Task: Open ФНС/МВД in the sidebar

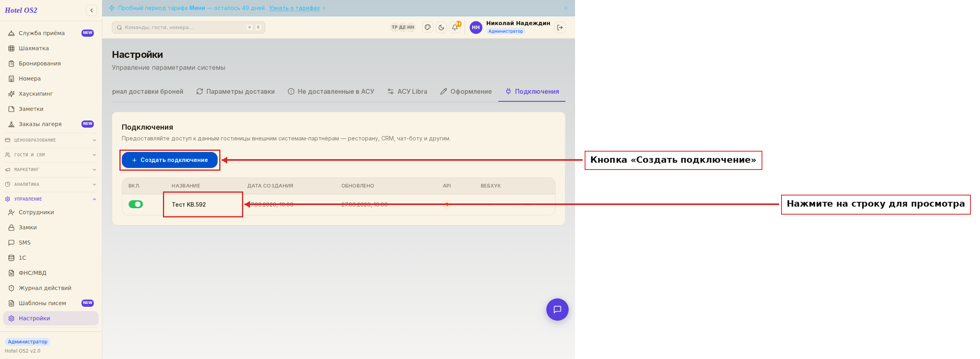Action: (51, 273)
